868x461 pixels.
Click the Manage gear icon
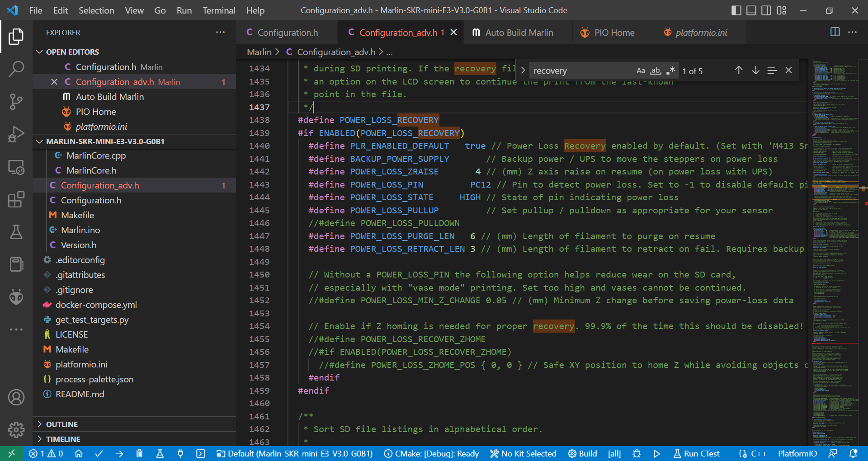16,429
